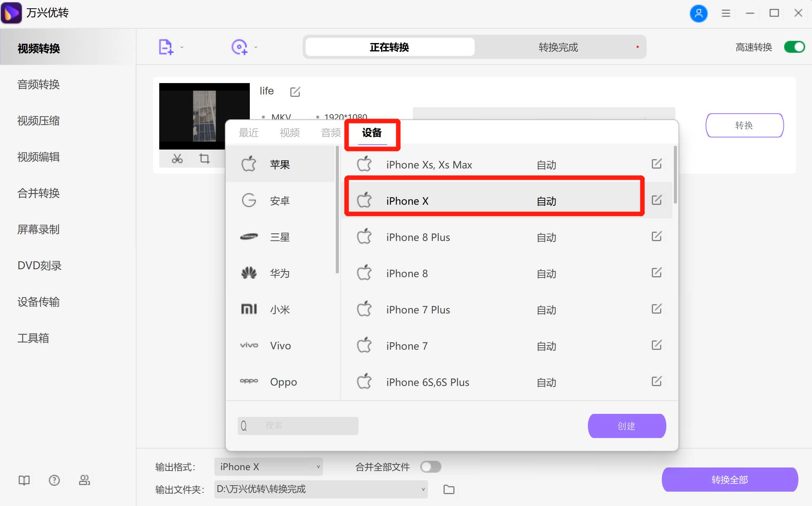Select the scissors trim tool under video thumbnail
The height and width of the screenshot is (506, 812).
(x=177, y=159)
